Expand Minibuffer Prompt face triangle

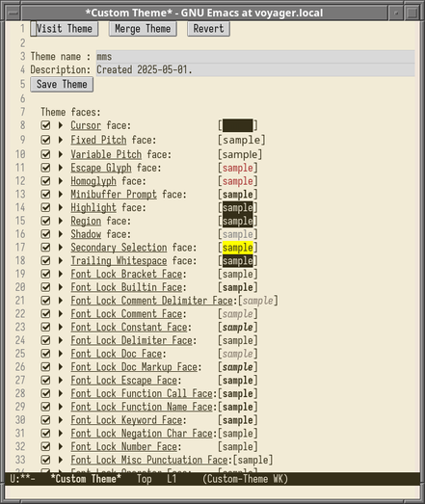coord(61,194)
